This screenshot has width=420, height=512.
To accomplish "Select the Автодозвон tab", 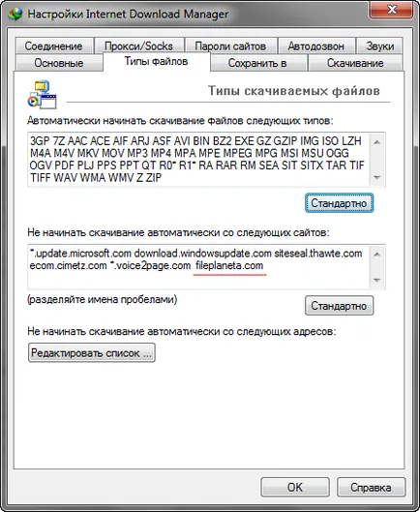I will 316,46.
